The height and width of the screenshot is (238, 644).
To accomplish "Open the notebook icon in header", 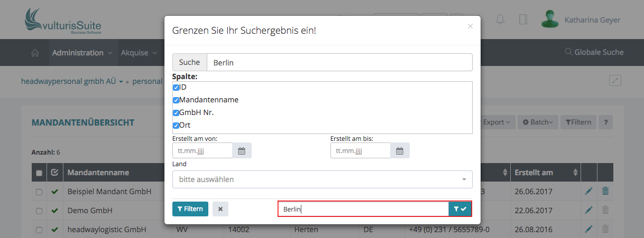I will click(x=523, y=20).
